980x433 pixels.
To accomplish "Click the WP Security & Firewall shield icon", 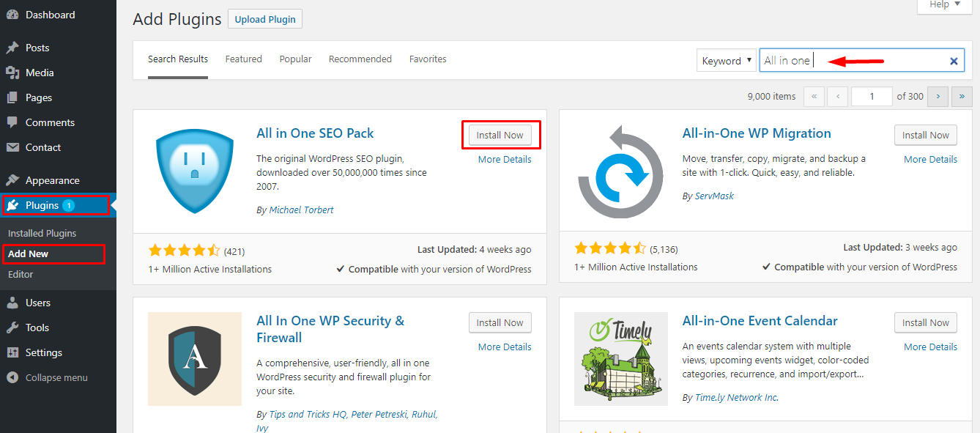I will coord(194,359).
